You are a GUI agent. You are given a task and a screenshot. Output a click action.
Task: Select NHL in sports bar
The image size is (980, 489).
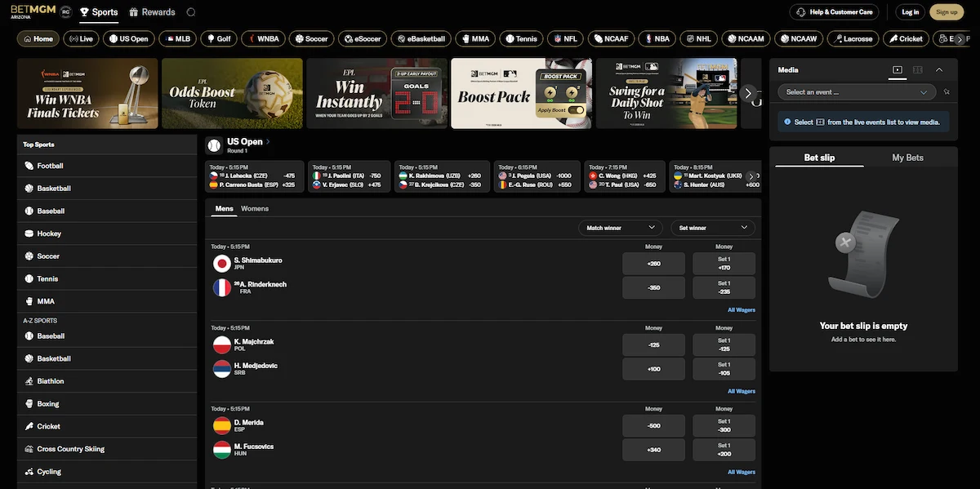(698, 38)
